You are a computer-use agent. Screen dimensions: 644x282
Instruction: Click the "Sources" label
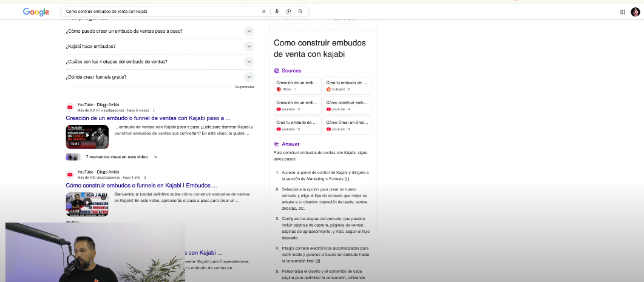(291, 70)
